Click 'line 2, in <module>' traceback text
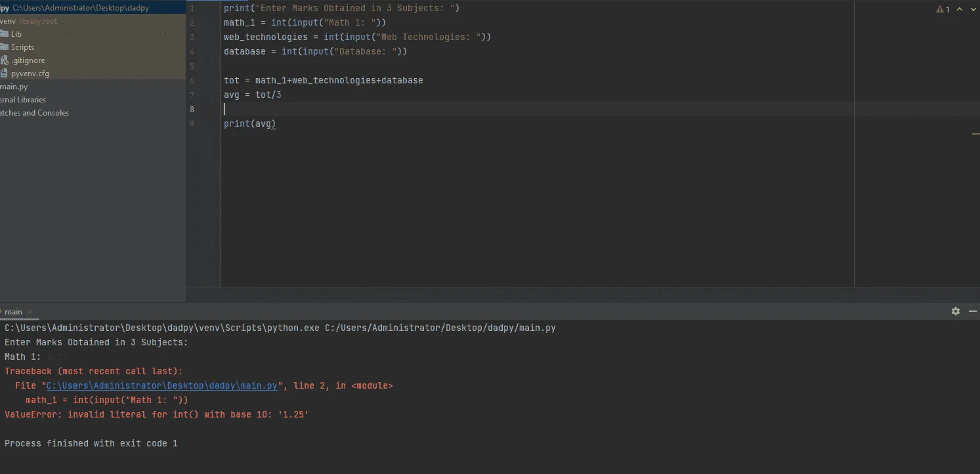This screenshot has width=980, height=474. pyautogui.click(x=343, y=385)
